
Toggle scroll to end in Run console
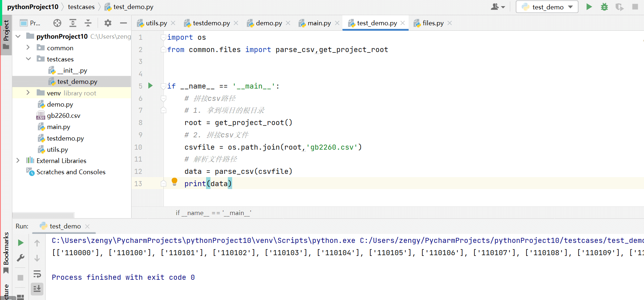click(37, 289)
